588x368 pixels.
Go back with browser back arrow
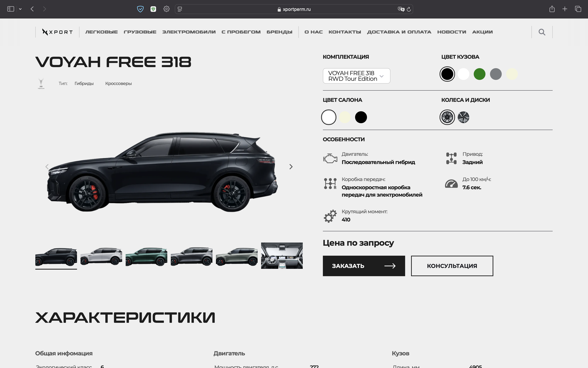32,9
